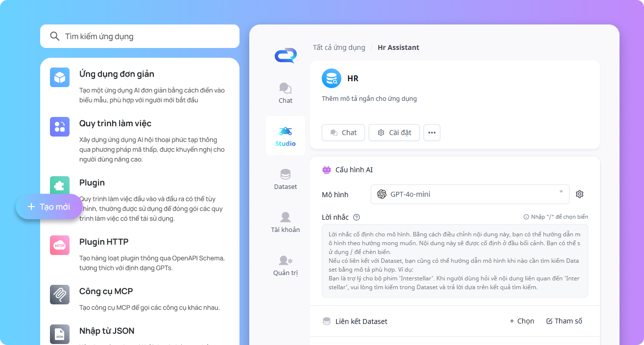This screenshot has height=345, width=644.
Task: Open the three-dots more options menu
Action: click(x=431, y=133)
